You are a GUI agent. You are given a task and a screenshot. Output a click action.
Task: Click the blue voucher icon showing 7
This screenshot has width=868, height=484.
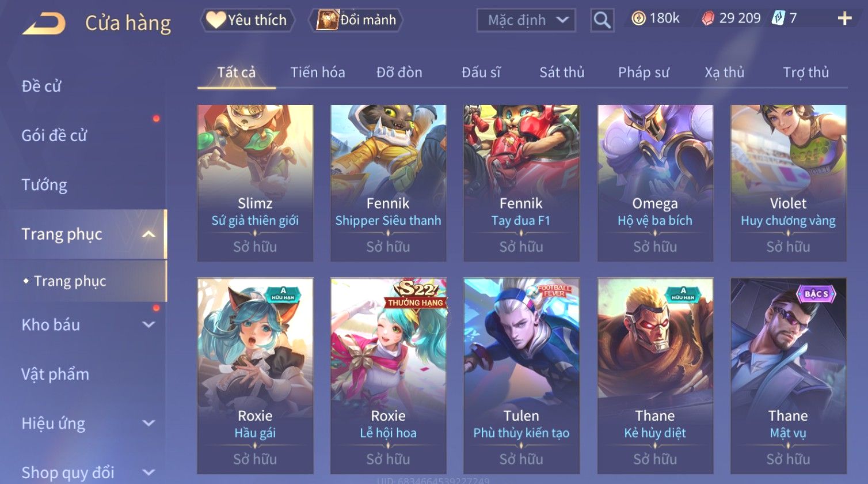(x=778, y=18)
